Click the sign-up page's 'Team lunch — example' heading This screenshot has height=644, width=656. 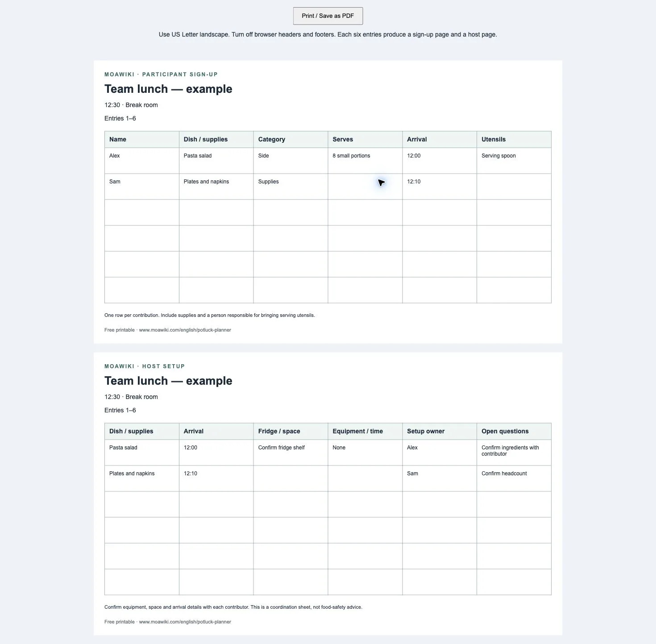click(168, 89)
